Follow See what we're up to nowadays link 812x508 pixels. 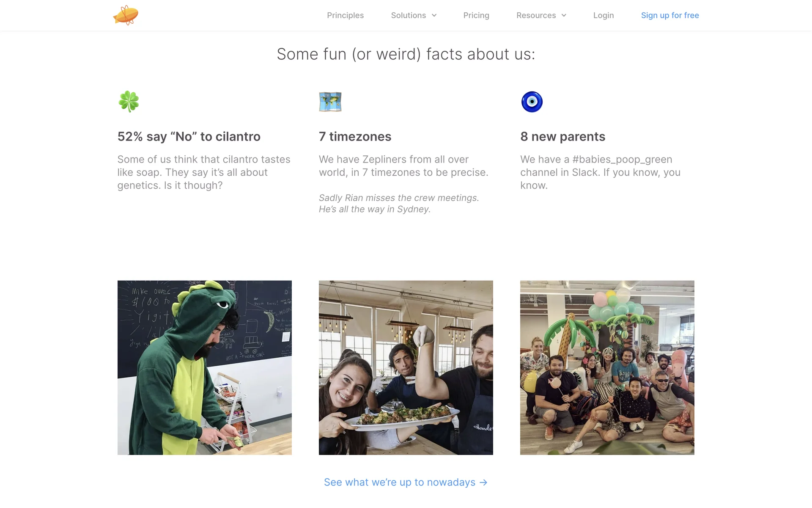(399, 482)
